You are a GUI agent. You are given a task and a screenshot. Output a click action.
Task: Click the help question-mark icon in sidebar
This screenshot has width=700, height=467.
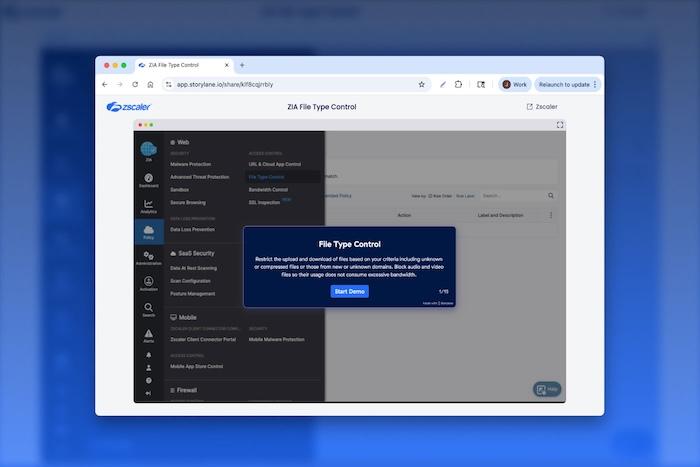point(149,380)
